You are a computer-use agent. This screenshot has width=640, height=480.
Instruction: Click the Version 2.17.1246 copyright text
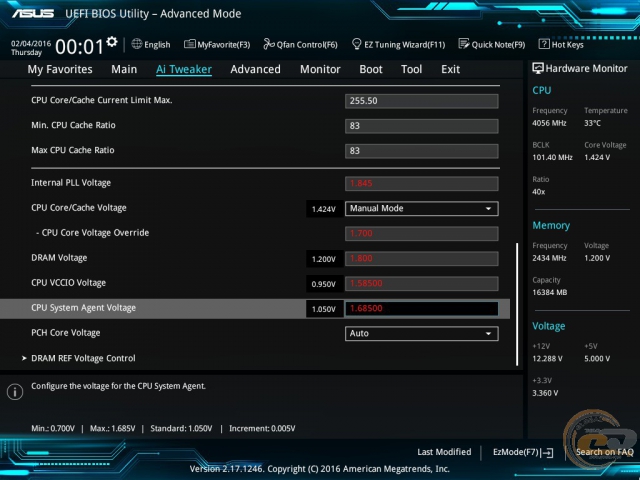point(320,469)
